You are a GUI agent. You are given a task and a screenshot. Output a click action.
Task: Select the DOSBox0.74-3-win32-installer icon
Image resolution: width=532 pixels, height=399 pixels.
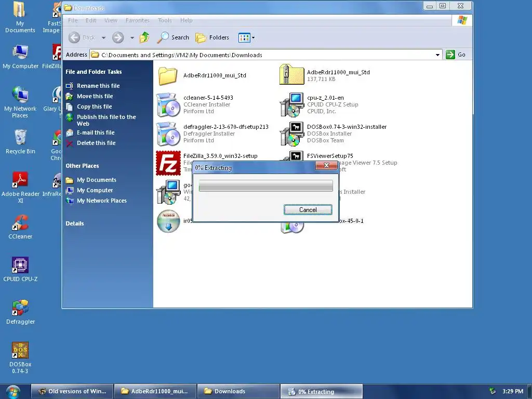pos(291,134)
